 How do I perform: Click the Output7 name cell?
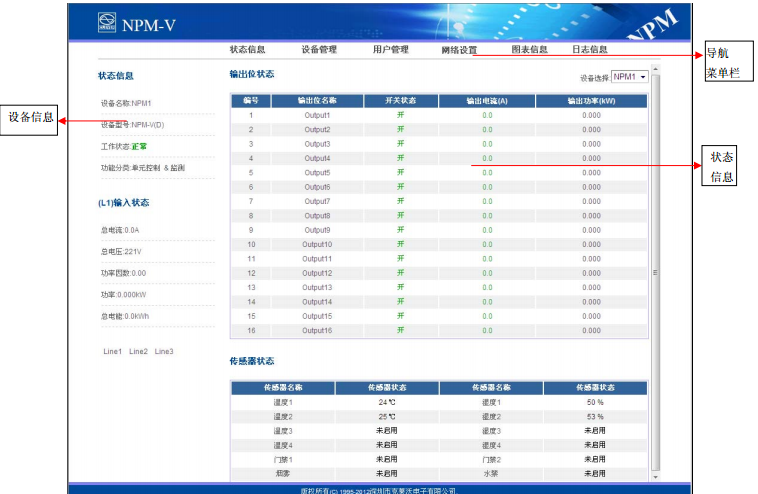317,201
